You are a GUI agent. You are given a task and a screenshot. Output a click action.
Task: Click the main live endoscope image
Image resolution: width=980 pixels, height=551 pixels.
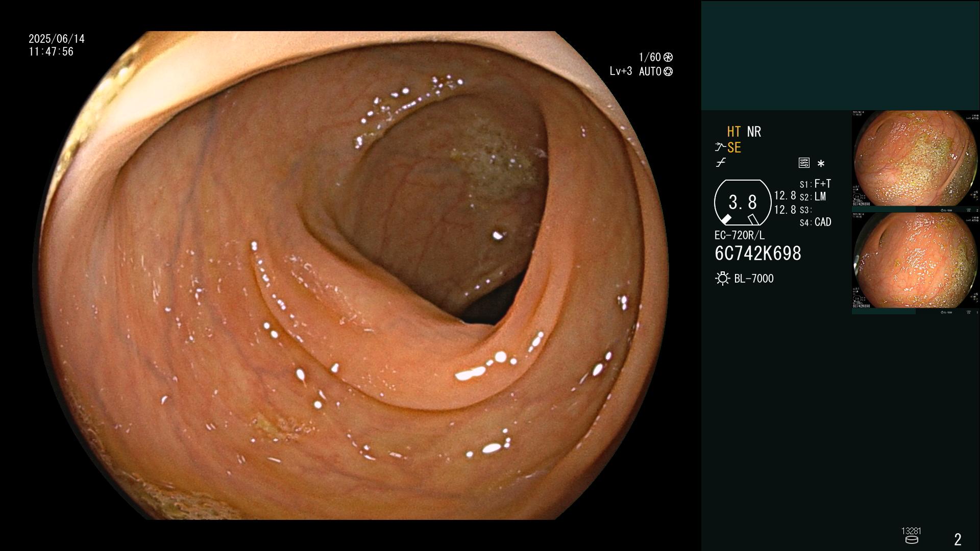tap(350, 275)
